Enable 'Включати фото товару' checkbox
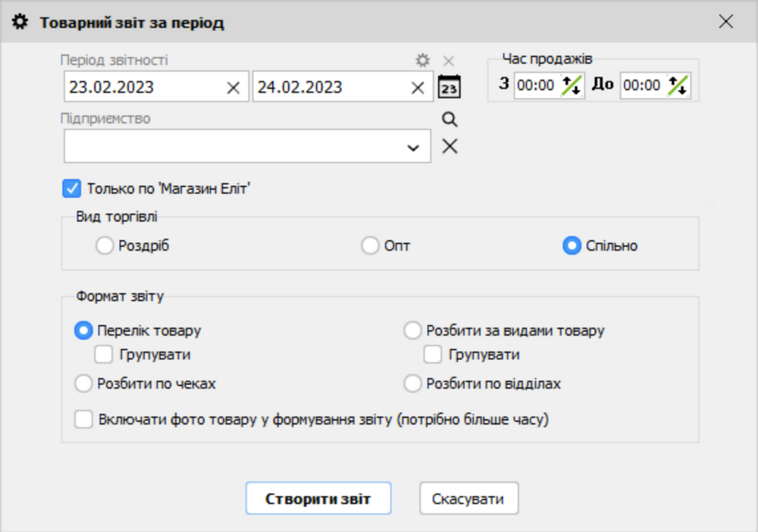The width and height of the screenshot is (758, 532). point(84,418)
